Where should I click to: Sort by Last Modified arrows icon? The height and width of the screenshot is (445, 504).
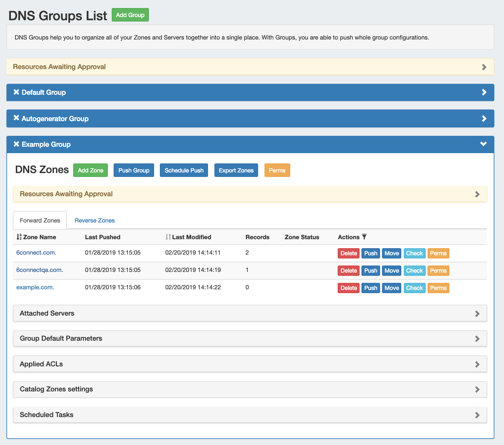168,237
